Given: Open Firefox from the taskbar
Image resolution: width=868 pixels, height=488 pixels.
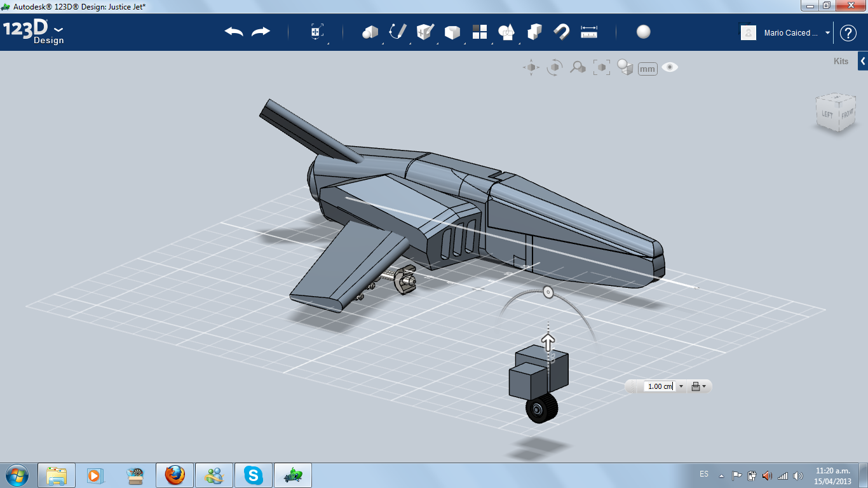Looking at the screenshot, I should point(175,475).
